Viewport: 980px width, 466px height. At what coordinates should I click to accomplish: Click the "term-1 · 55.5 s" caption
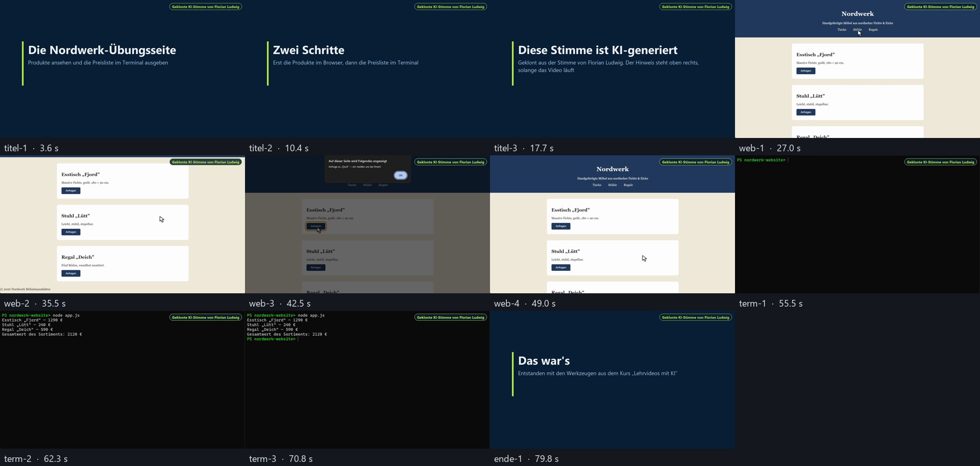(771, 304)
